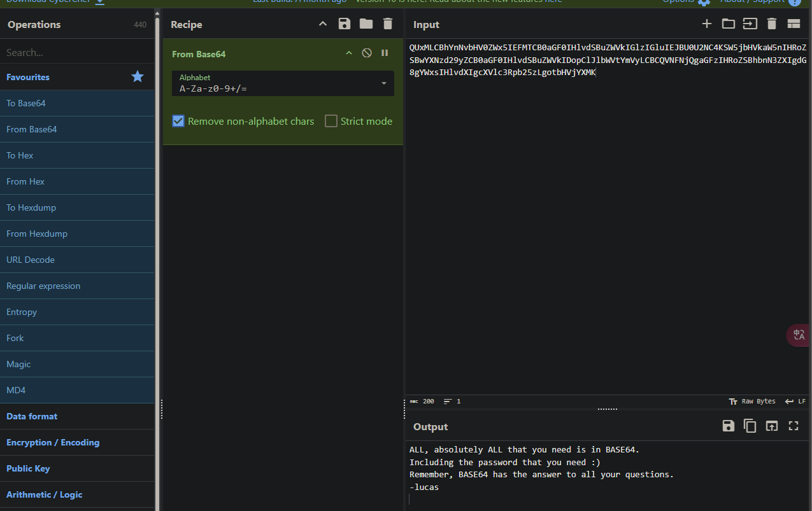This screenshot has width=812, height=511.
Task: Toggle Remove non-alphabet chars checkbox
Action: click(179, 121)
